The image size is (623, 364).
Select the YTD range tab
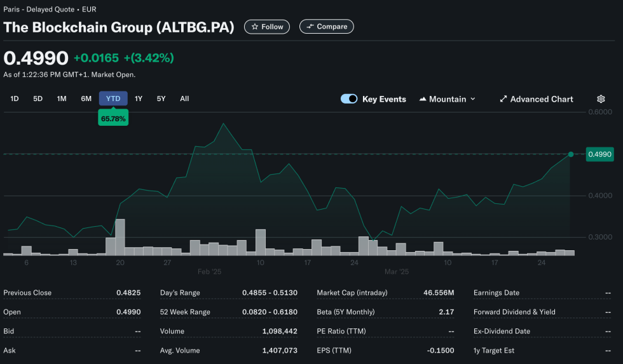[x=113, y=98]
